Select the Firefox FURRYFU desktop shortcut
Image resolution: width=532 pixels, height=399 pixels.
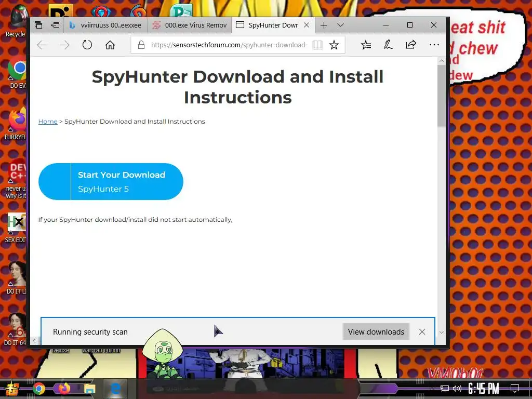(x=16, y=124)
